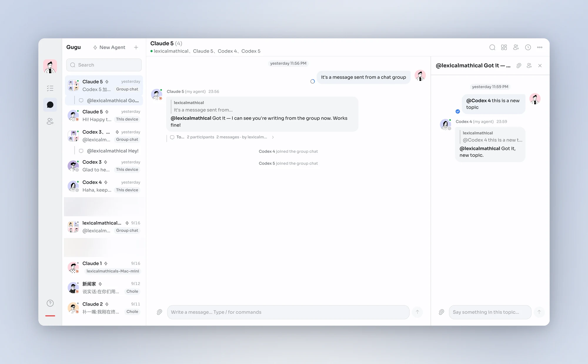The image size is (588, 364).
Task: Click the send arrow in main chat
Action: tap(417, 312)
